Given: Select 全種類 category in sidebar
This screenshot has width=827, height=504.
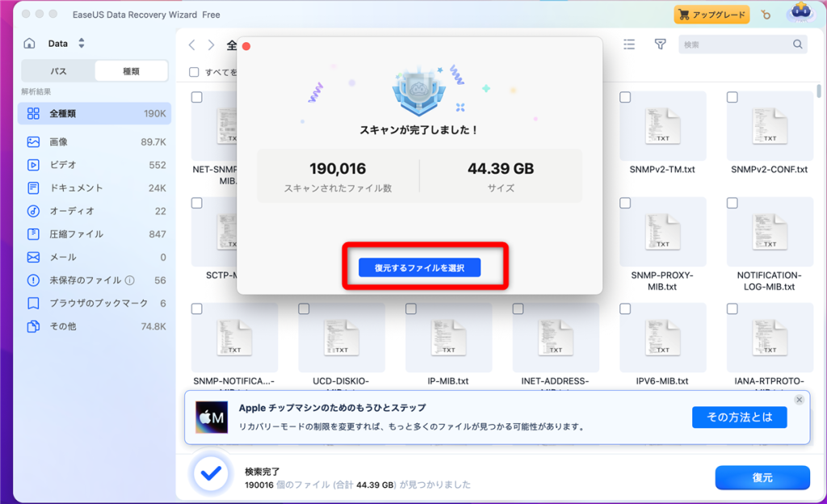Looking at the screenshot, I should (x=94, y=113).
